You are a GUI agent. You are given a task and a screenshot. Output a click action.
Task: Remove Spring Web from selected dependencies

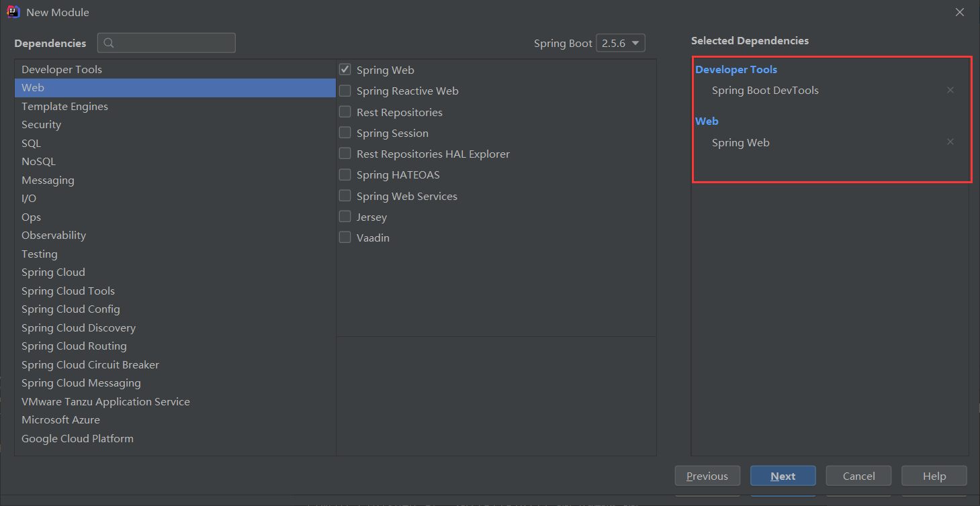coord(950,142)
